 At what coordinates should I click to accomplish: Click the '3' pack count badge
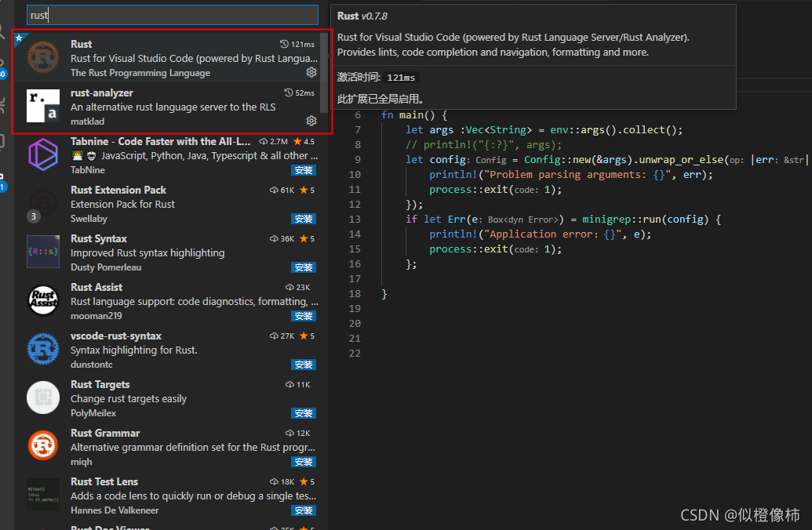tap(34, 216)
